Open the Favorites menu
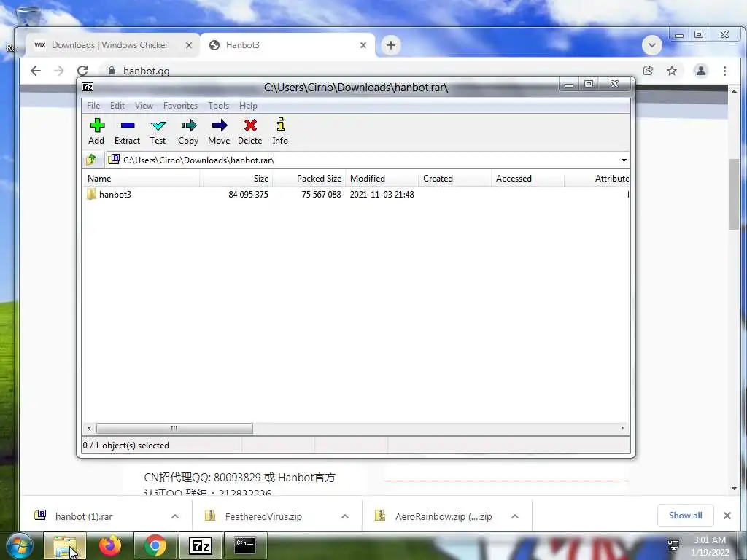The width and height of the screenshot is (747, 560). (180, 105)
